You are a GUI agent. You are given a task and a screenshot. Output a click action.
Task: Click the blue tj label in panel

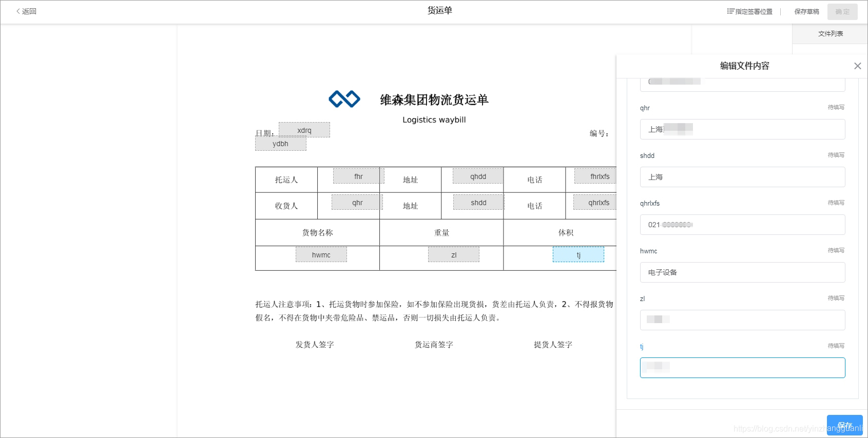[642, 346]
